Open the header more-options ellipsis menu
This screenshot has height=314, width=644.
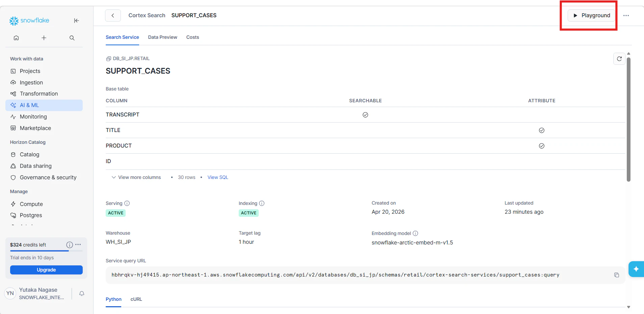pos(626,16)
